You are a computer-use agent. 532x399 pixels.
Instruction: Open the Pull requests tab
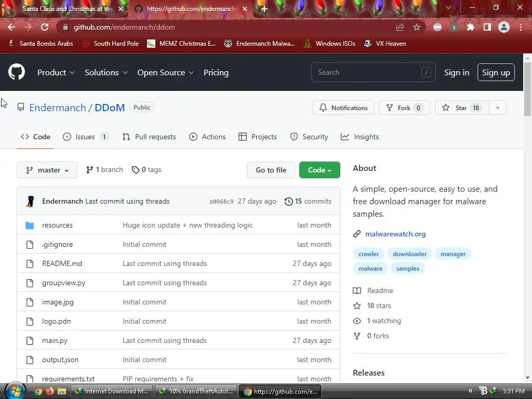point(149,137)
